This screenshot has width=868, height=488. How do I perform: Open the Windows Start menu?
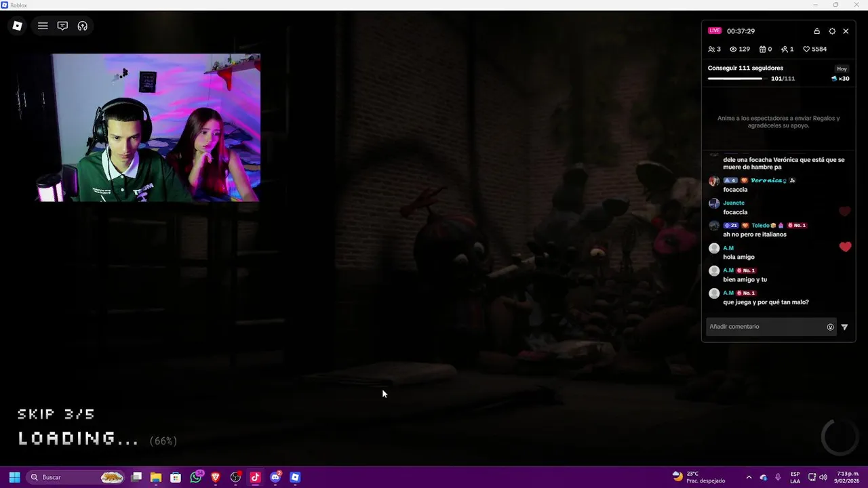(14, 477)
